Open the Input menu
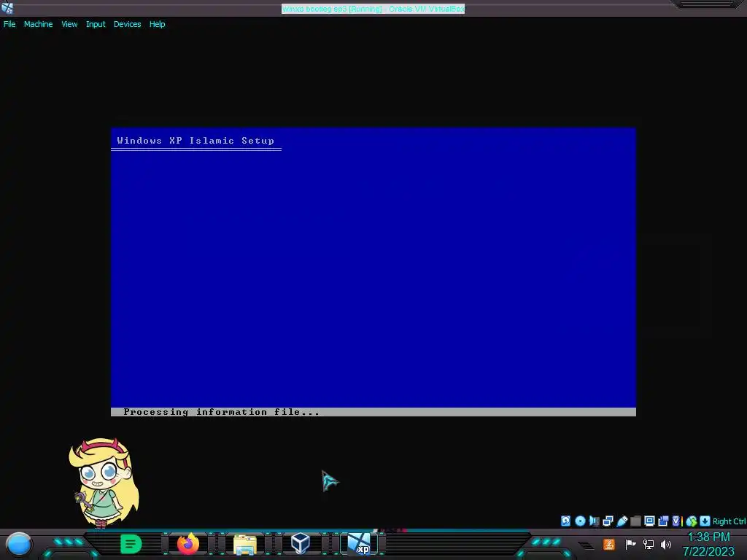 pyautogui.click(x=96, y=24)
